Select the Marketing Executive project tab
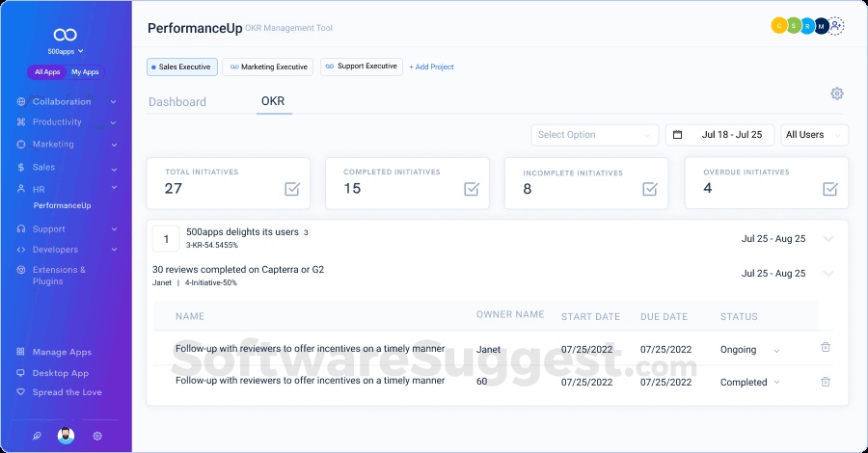The image size is (868, 453). tap(268, 67)
